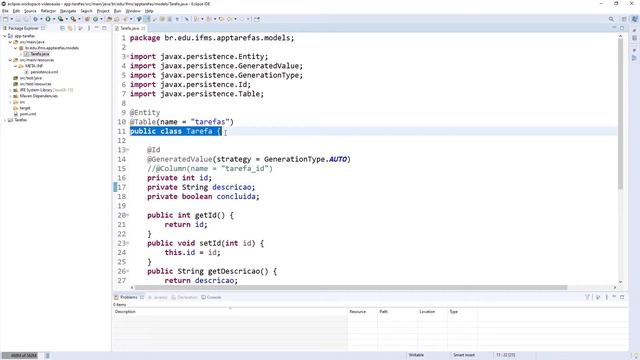
Task: Click the New Java Class toolbar icon
Action: [96, 19]
